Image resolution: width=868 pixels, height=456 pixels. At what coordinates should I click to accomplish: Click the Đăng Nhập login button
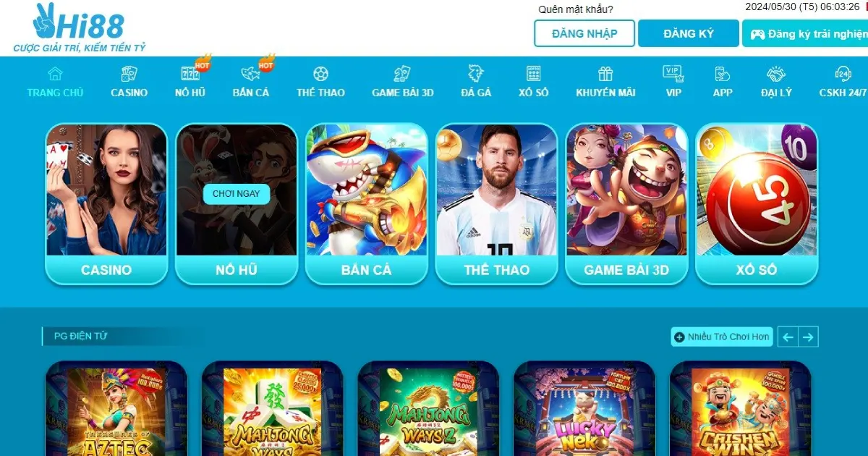coord(584,33)
